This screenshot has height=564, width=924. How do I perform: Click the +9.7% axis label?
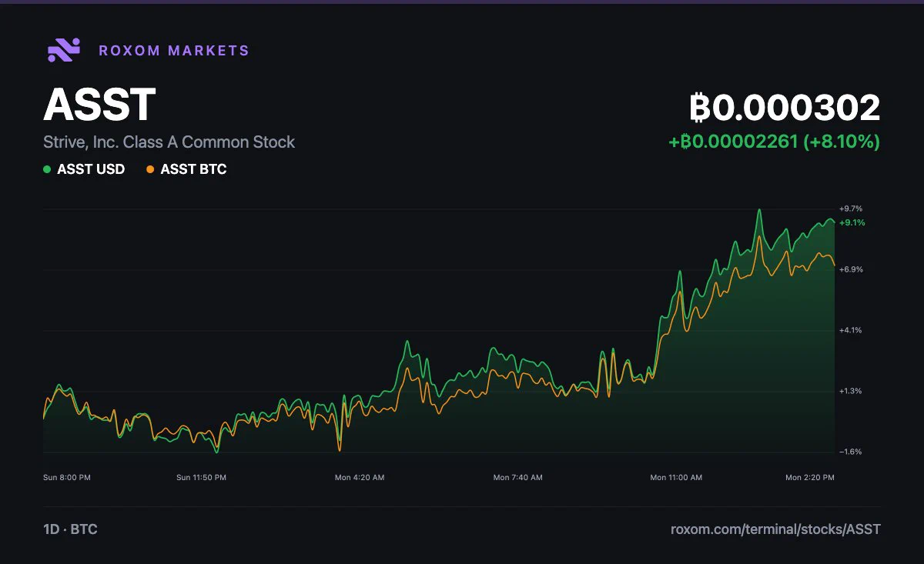851,209
